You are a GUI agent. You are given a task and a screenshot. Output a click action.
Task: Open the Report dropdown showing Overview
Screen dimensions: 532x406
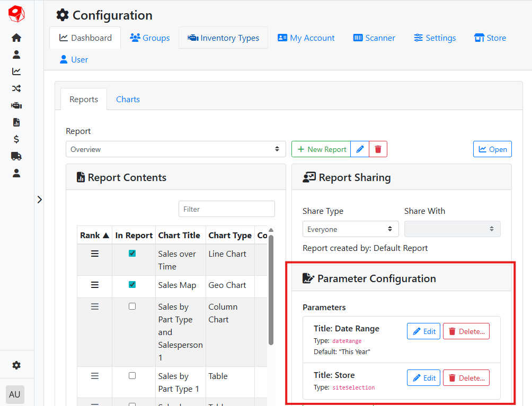pos(175,149)
